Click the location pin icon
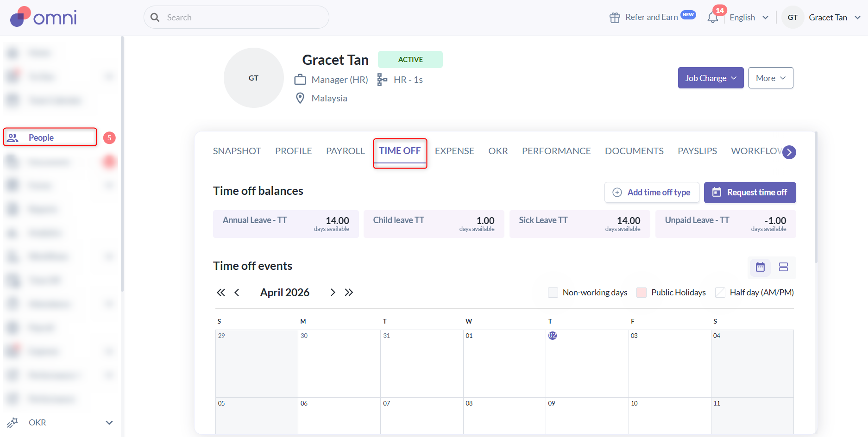This screenshot has height=437, width=868. 300,98
